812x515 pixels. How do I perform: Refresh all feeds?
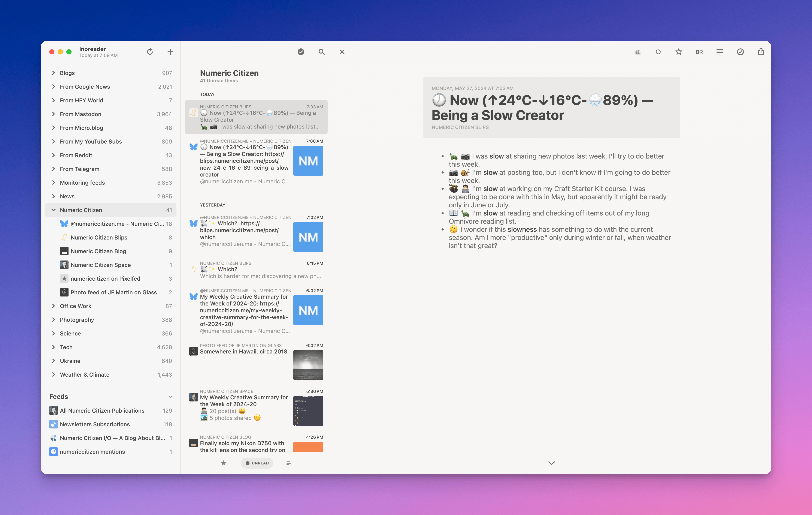tap(150, 52)
